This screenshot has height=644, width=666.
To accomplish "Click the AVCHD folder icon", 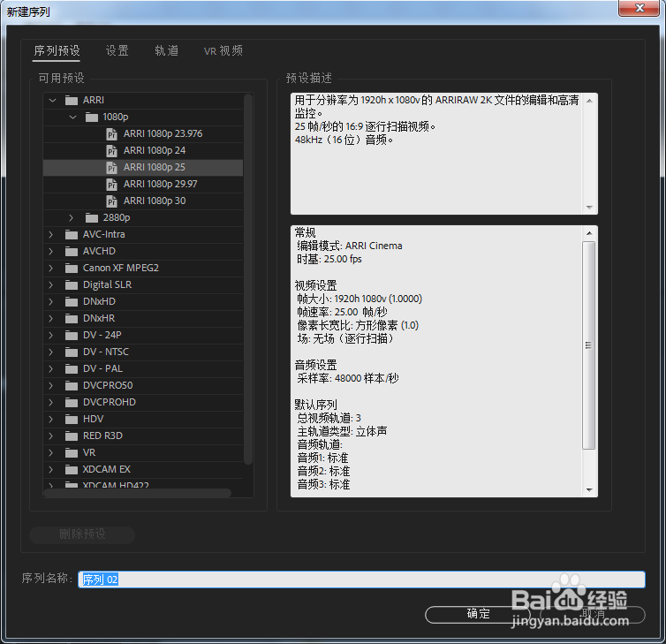I will coord(72,252).
